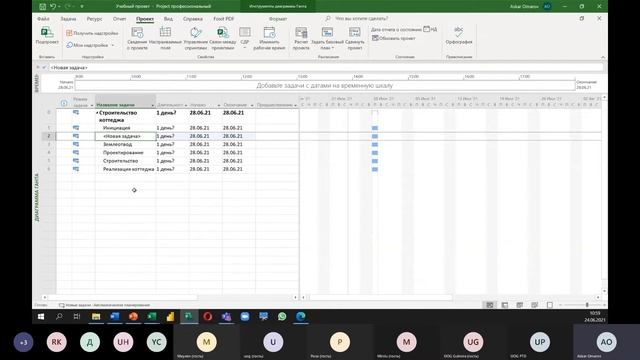Open Сведения о проекте dialog
The image size is (640, 360).
coord(137,38)
